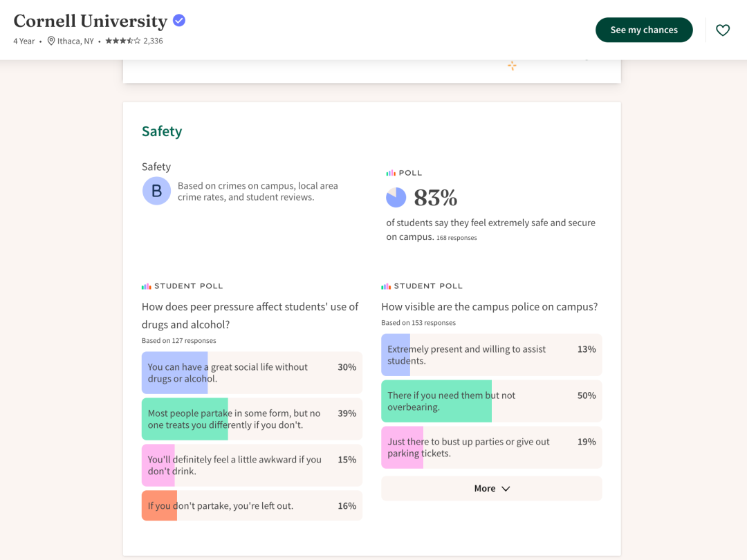
Task: Click the poll bars icon above 83%
Action: [x=391, y=173]
